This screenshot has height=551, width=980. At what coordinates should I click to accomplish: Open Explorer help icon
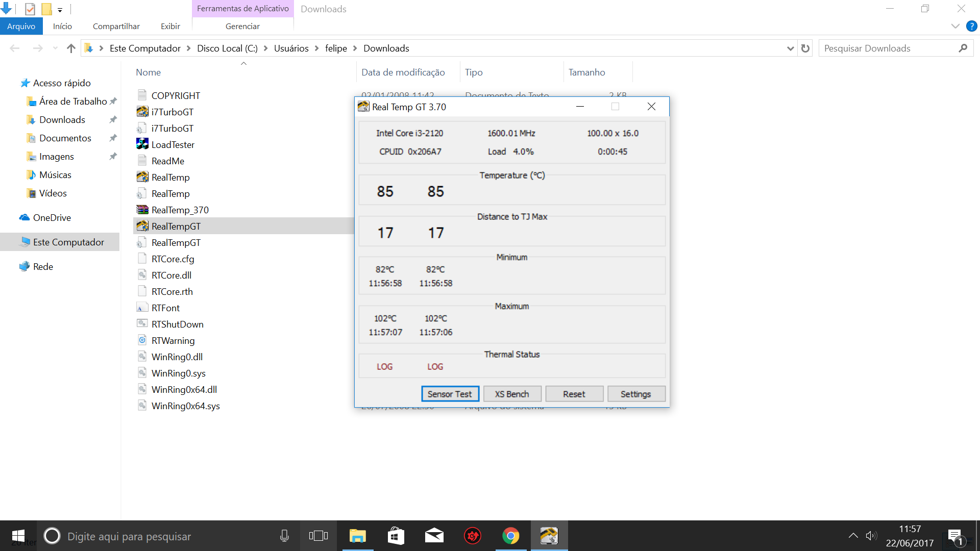click(x=972, y=26)
